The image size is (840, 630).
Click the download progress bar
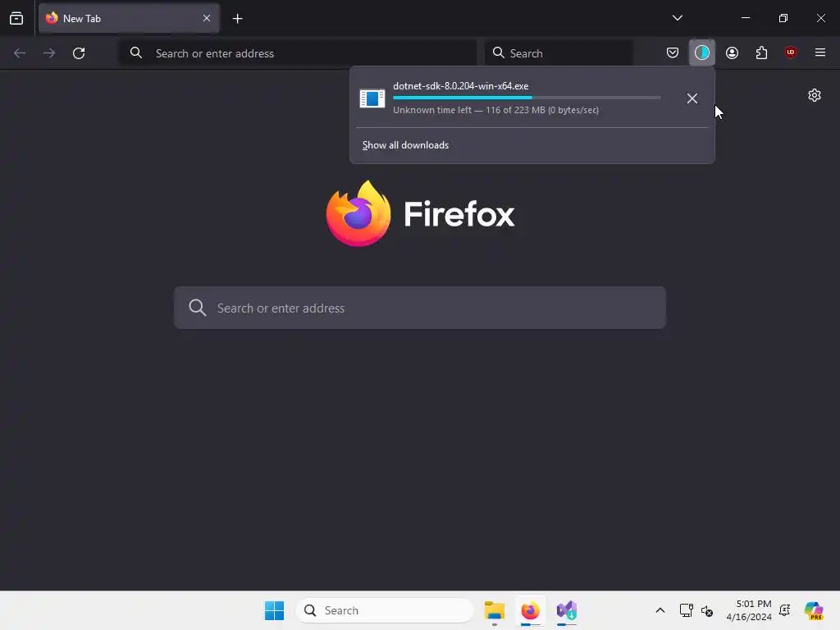(527, 98)
